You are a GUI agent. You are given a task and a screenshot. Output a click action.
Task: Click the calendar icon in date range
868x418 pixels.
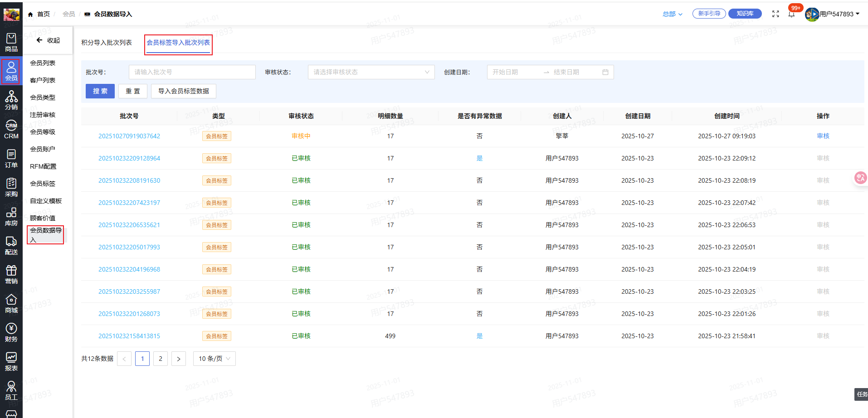605,72
